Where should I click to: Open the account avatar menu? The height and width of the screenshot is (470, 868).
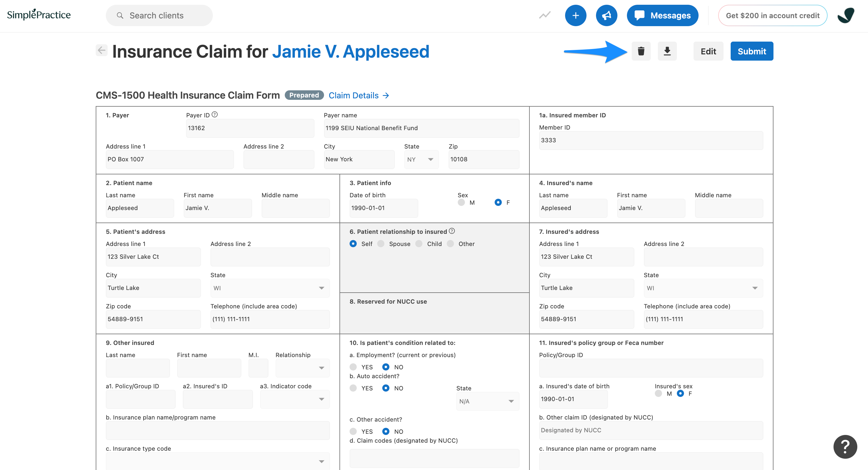(x=846, y=15)
